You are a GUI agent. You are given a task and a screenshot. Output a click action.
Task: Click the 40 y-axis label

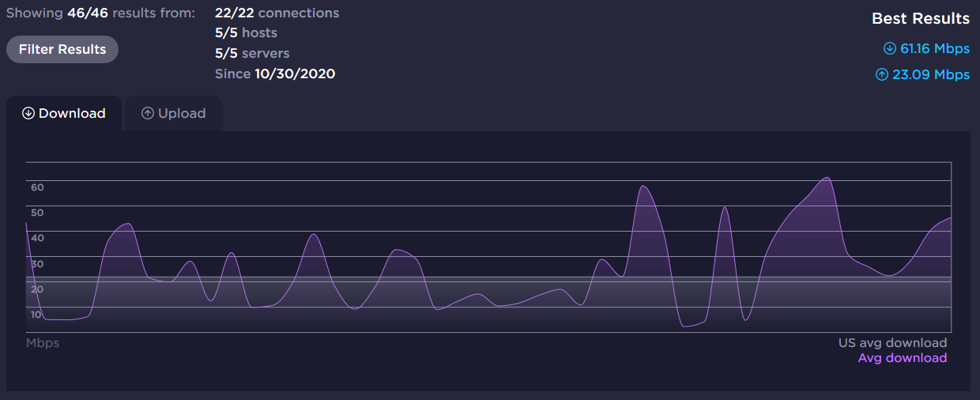37,238
